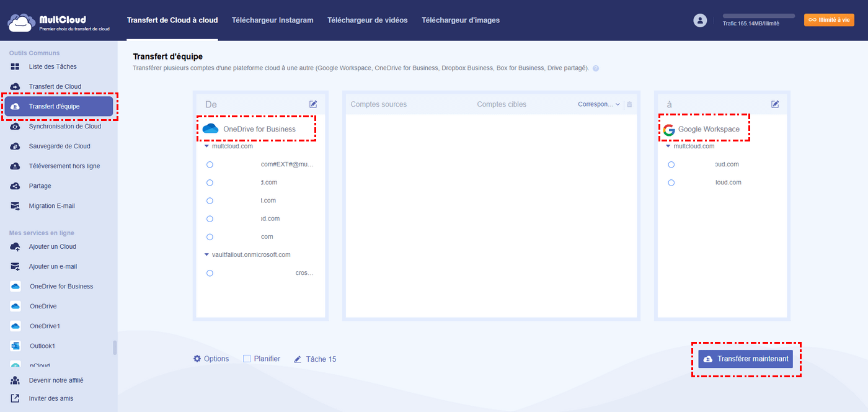Click the Sauvegarde de Cloud icon
The image size is (868, 412).
coord(15,146)
